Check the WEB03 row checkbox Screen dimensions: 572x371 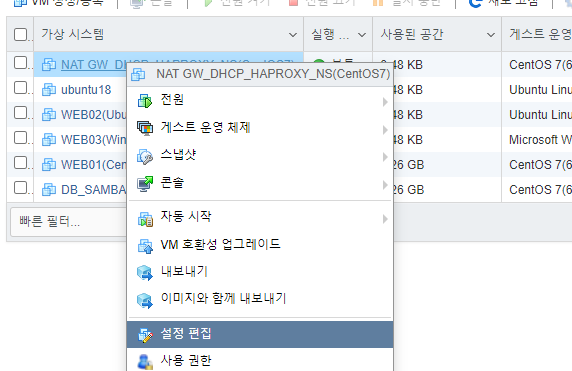pos(20,138)
